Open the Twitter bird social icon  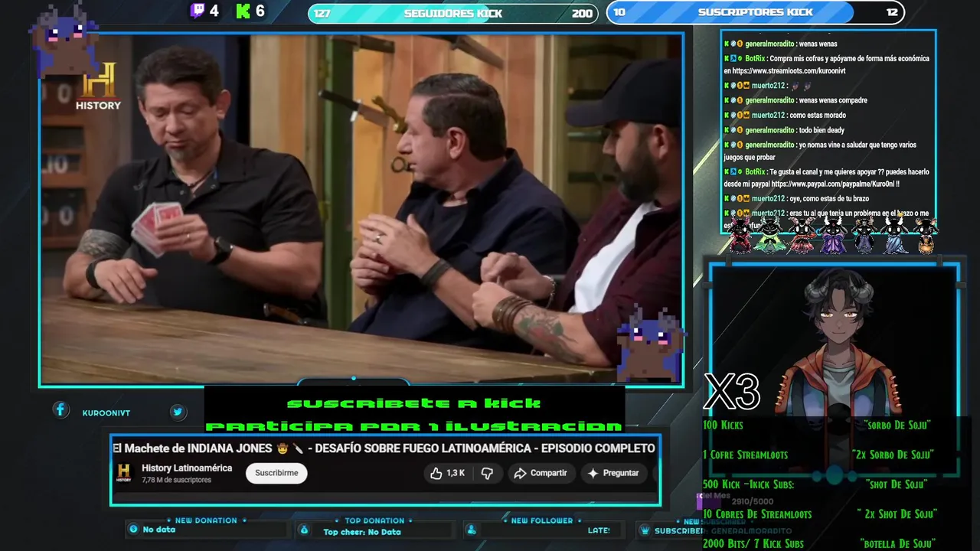pos(178,412)
